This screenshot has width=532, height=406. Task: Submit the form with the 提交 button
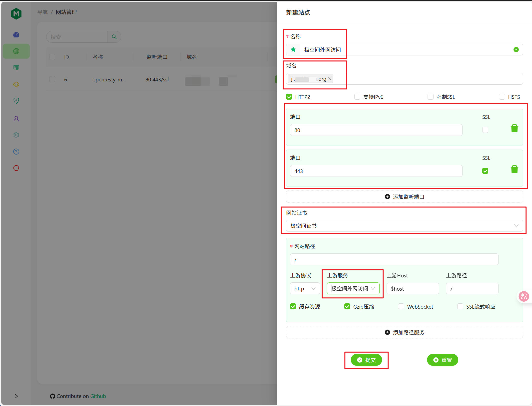(x=366, y=360)
